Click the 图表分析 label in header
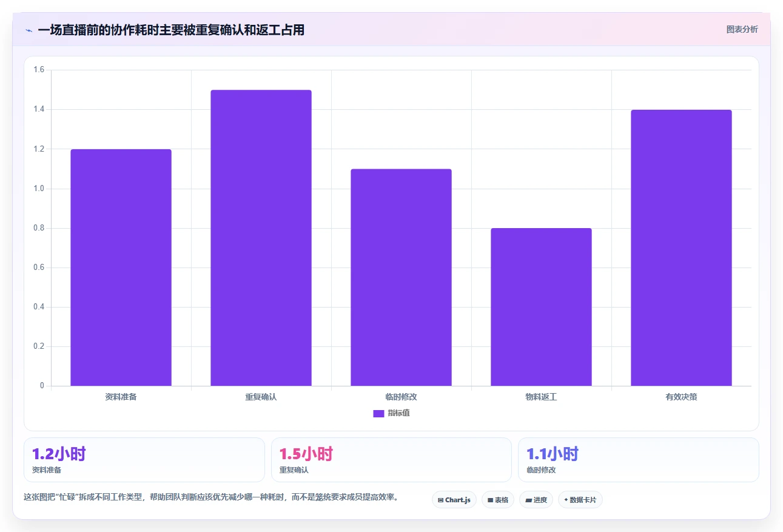The image size is (783, 532). pyautogui.click(x=742, y=29)
